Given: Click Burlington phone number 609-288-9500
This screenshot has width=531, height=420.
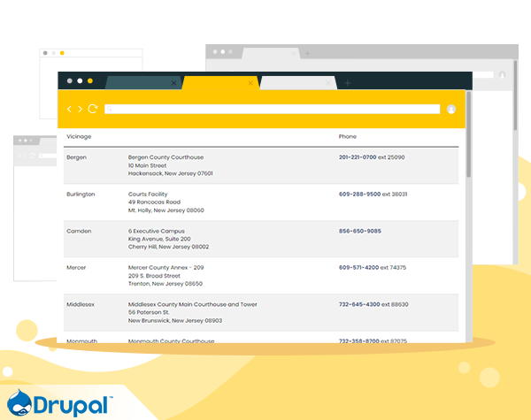Looking at the screenshot, I should point(359,194).
